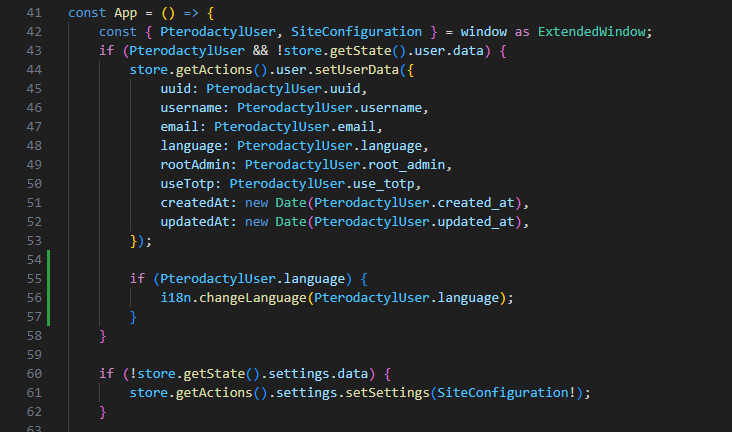Click the green change bar beside line 56

tap(48, 298)
